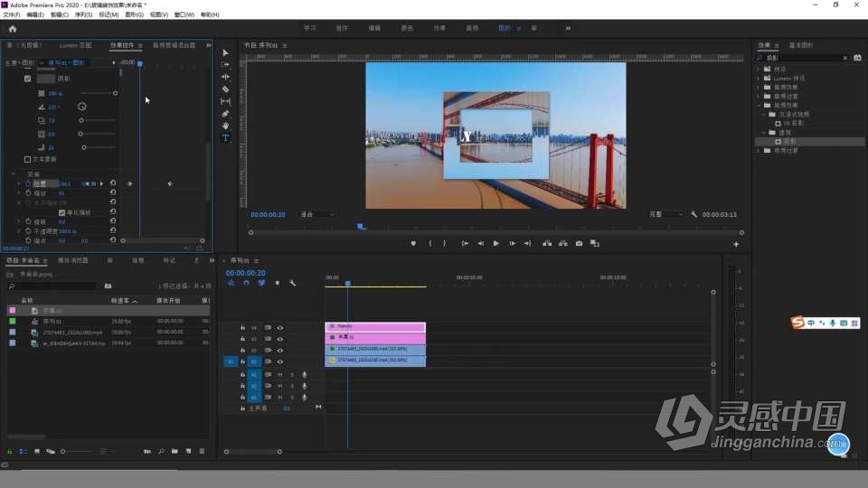Open the second menu in the menu bar
Screen dimensions: 868x488
pyautogui.click(x=35, y=15)
